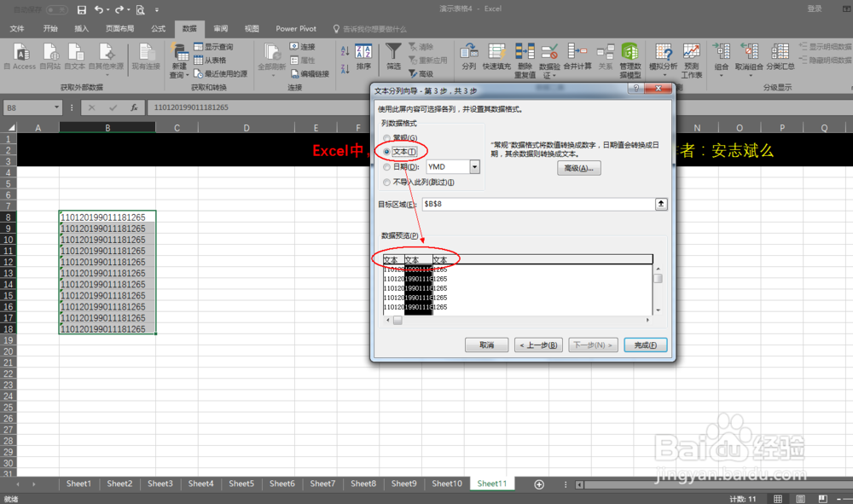Switch to the Sheet10 tab
Image resolution: width=853 pixels, height=504 pixels.
coord(447,484)
